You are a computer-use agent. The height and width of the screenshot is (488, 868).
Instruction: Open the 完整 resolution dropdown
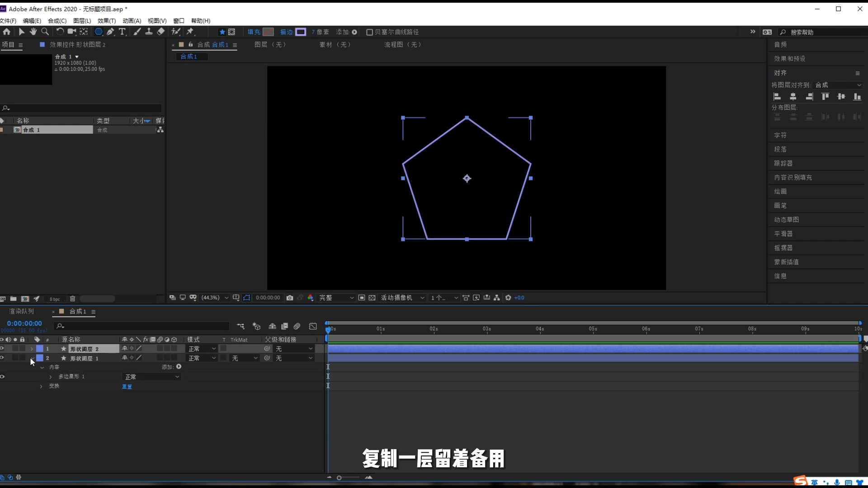click(336, 298)
